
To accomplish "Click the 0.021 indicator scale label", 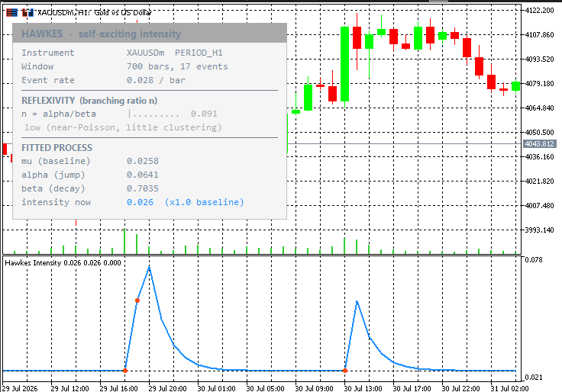I will pos(534,378).
